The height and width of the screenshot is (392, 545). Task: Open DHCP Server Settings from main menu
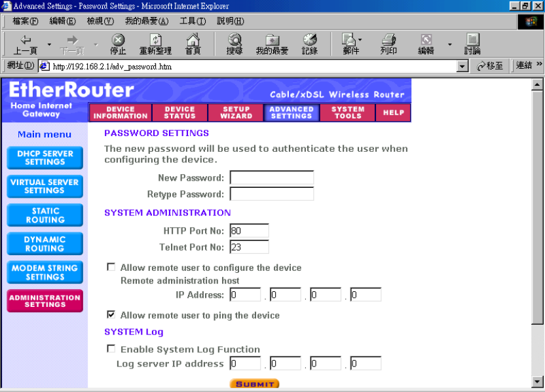click(45, 158)
